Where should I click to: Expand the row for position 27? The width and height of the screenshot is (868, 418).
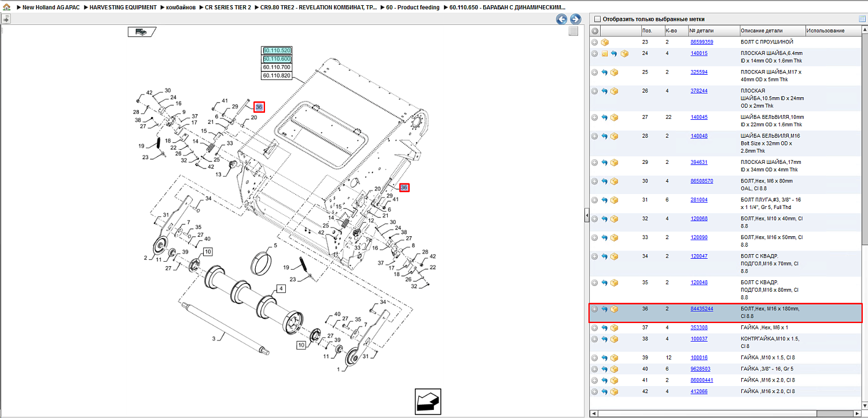(x=594, y=118)
